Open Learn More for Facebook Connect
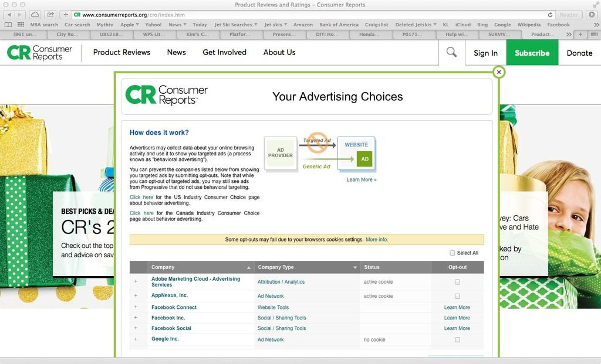The image size is (601, 364). (x=457, y=307)
